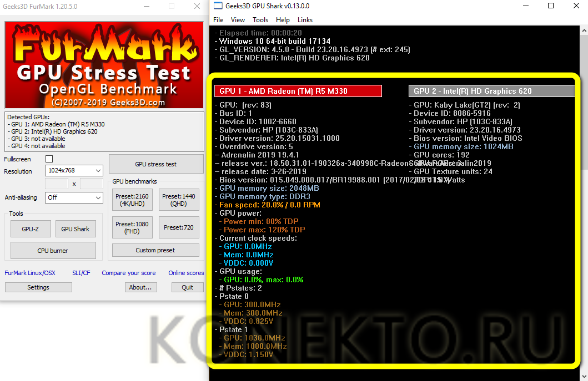Follow the SLI/CF link

[81, 273]
